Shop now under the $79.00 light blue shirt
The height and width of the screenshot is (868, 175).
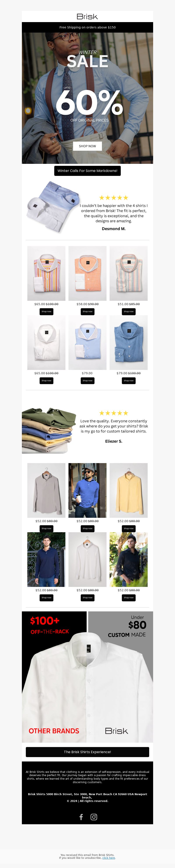click(87, 381)
